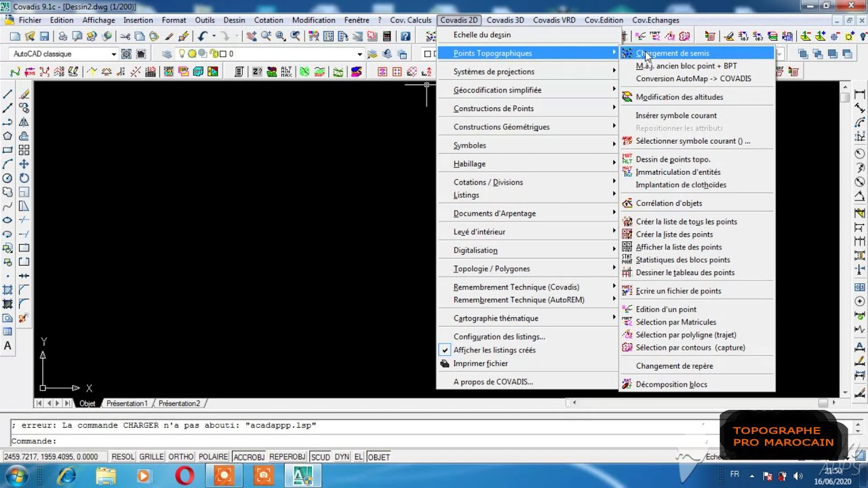Select the Mirror tool
Screen dimensions: 868x488
click(24, 122)
